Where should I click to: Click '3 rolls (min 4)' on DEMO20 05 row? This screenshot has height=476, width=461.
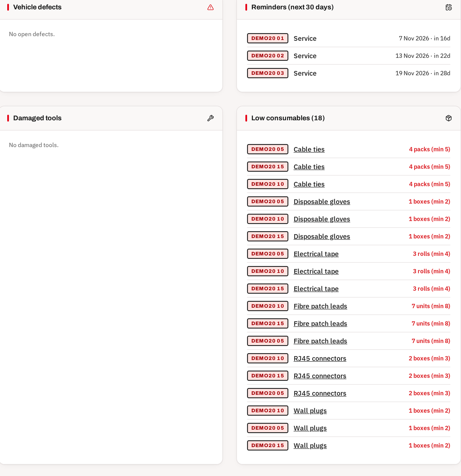click(x=431, y=254)
